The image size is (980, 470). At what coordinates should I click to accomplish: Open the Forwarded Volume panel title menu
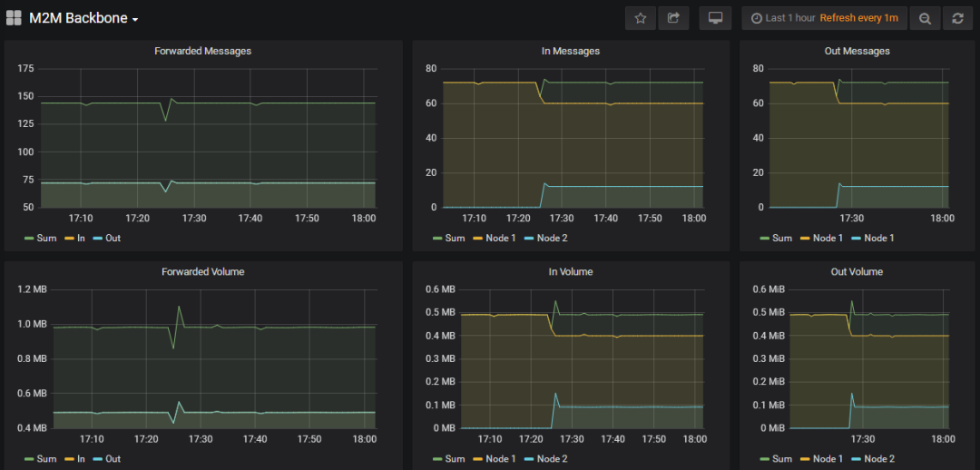(203, 272)
